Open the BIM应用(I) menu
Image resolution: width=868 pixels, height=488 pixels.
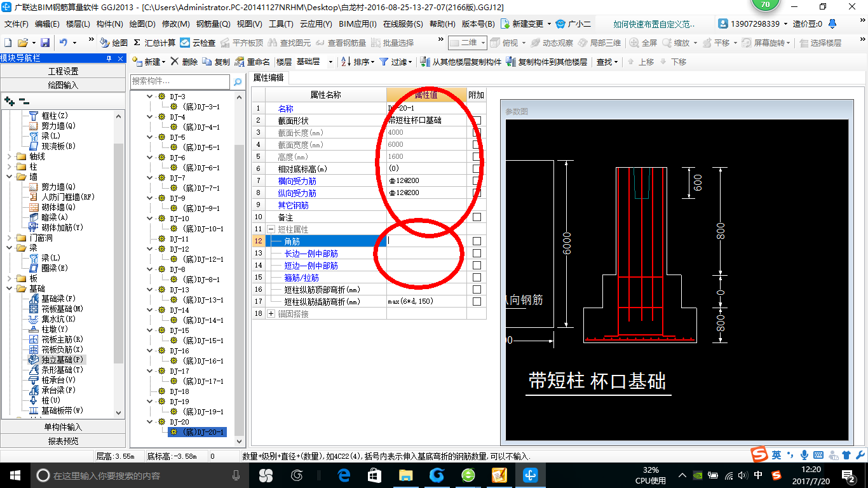coord(358,24)
